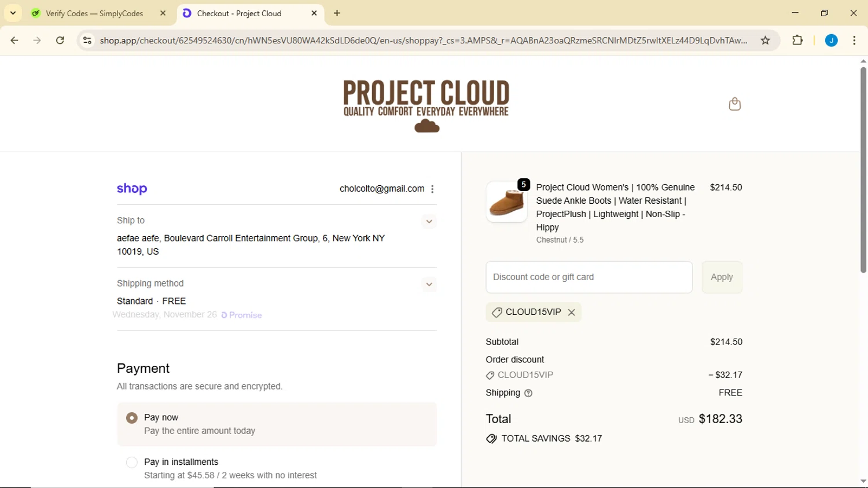Open browser extensions menu
Screen dimensions: 868x488
click(797, 41)
